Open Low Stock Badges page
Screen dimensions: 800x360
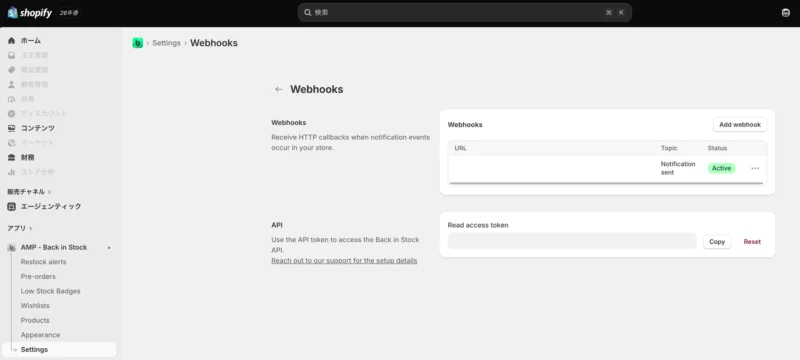(51, 291)
